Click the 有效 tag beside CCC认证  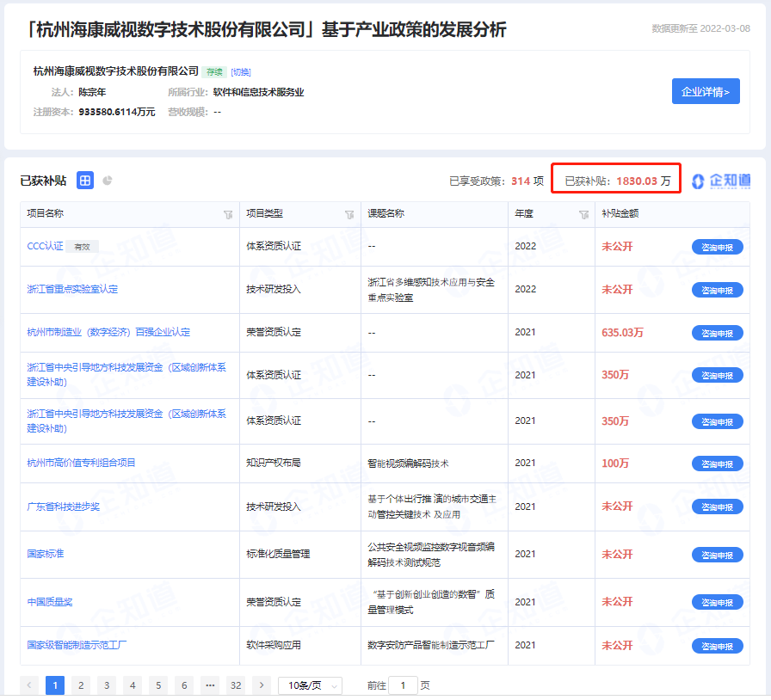(82, 246)
